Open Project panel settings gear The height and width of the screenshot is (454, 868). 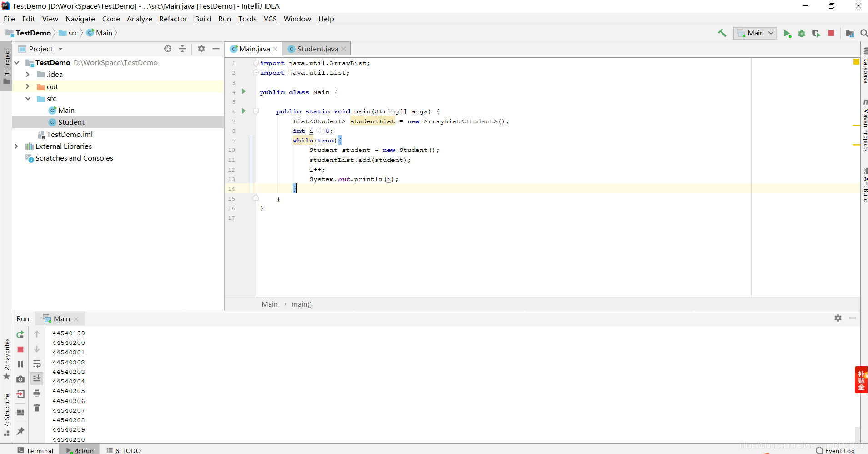point(201,49)
